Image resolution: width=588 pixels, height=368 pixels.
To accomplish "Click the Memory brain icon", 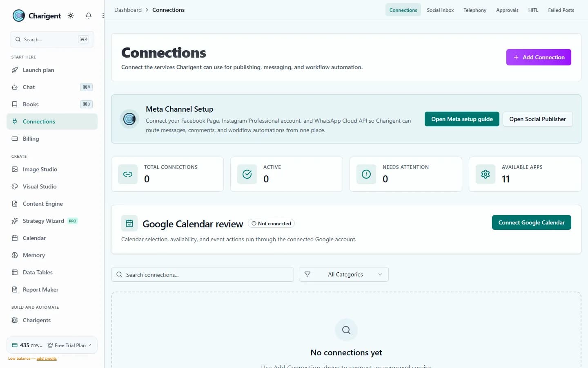I will (15, 255).
